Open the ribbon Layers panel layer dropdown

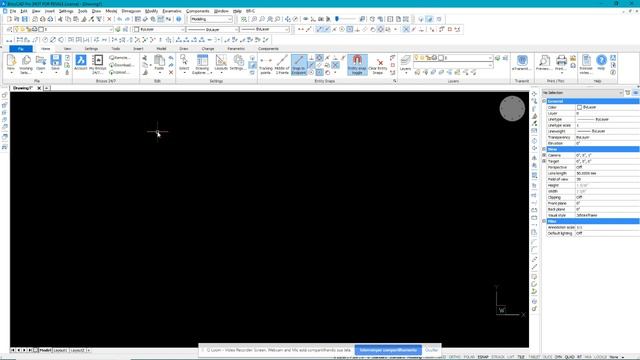click(x=453, y=58)
